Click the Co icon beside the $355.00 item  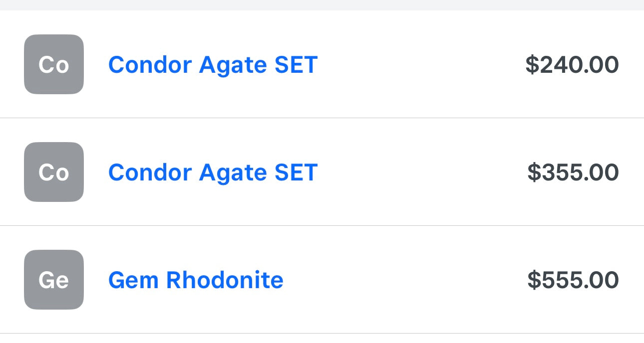point(54,172)
